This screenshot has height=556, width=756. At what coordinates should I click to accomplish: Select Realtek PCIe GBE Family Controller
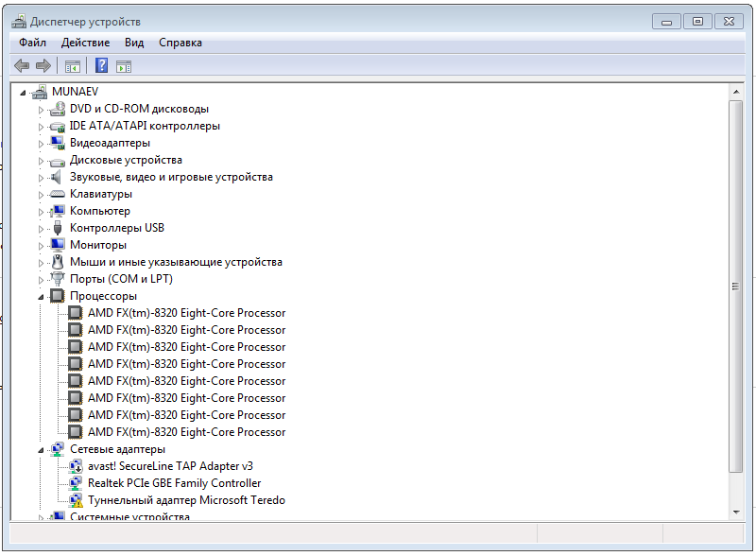(x=174, y=483)
